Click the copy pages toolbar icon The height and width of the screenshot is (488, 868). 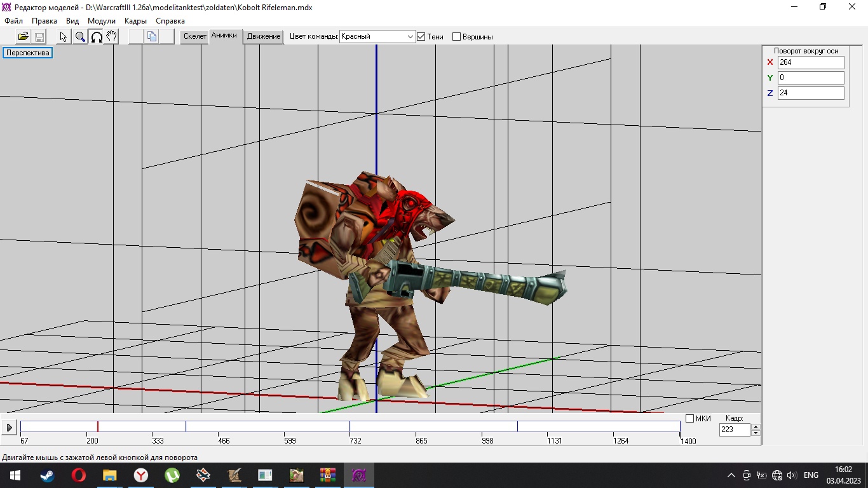coord(152,36)
